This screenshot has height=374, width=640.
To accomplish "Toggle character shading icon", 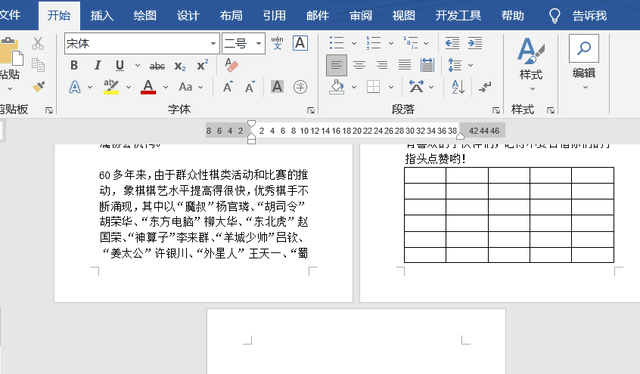I will click(277, 87).
